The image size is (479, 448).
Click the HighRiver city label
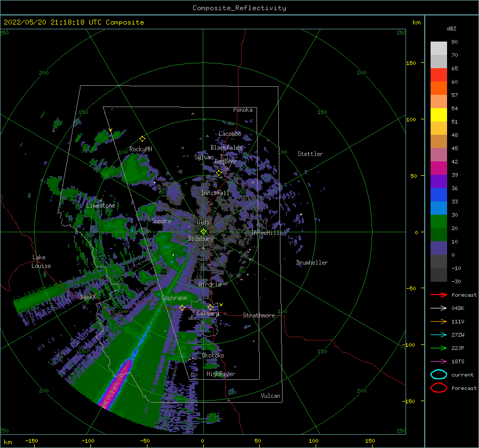[221, 374]
